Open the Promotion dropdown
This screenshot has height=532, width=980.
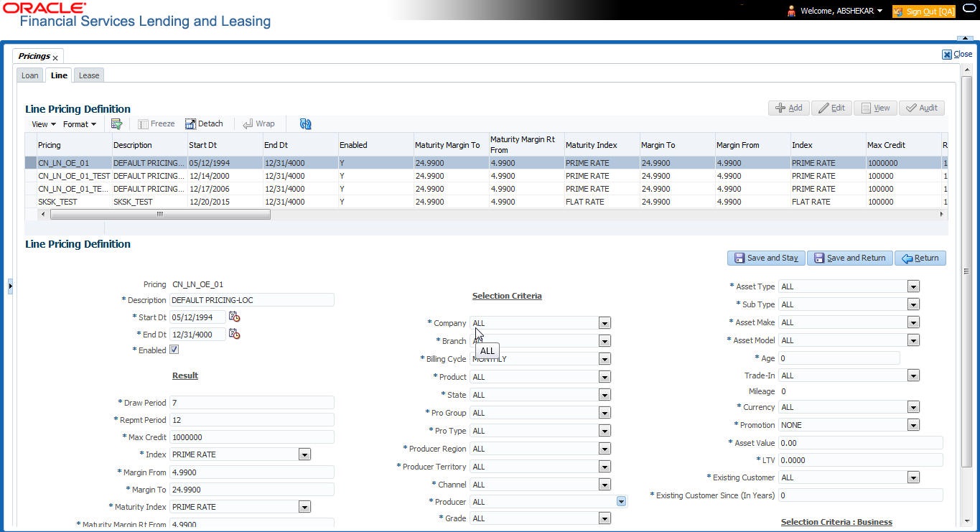point(913,425)
